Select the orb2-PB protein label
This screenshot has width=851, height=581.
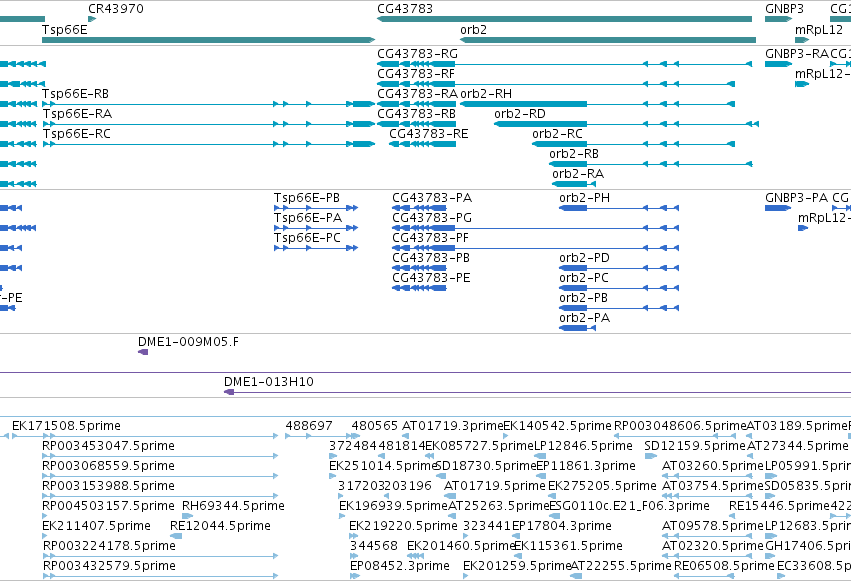pyautogui.click(x=583, y=298)
